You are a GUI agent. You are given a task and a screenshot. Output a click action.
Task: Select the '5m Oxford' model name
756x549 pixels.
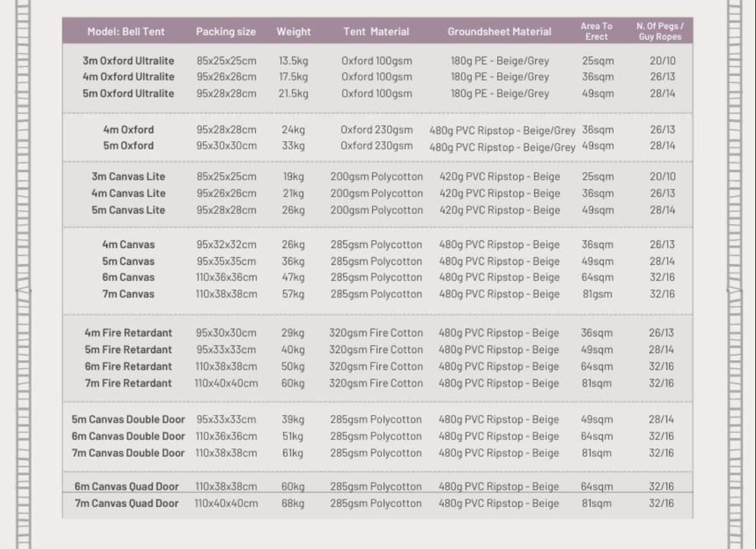[x=128, y=146]
